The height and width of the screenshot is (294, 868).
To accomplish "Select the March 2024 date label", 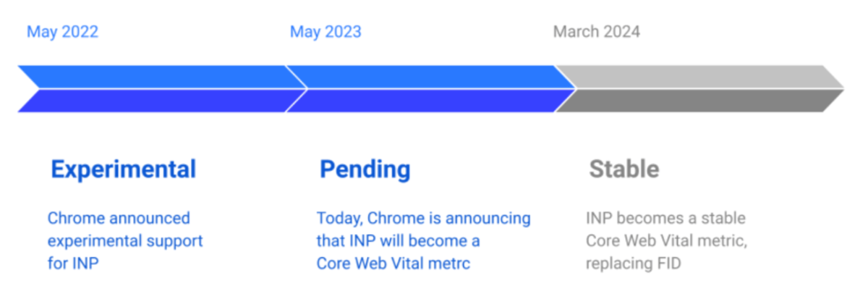I will (596, 32).
